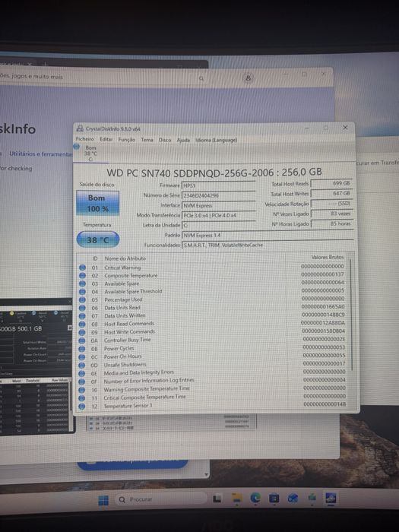Click the Interface field NVM Express
Image resolution: width=399 pixels, height=532 pixels.
tap(218, 205)
